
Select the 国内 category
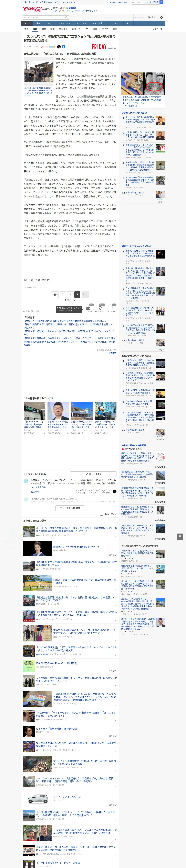click(x=35, y=29)
